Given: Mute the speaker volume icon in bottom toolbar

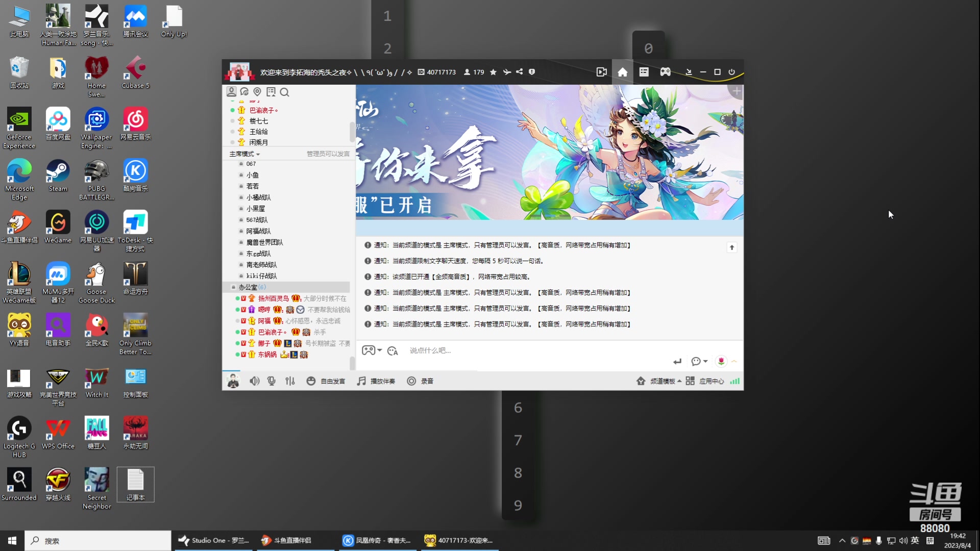Looking at the screenshot, I should tap(255, 381).
